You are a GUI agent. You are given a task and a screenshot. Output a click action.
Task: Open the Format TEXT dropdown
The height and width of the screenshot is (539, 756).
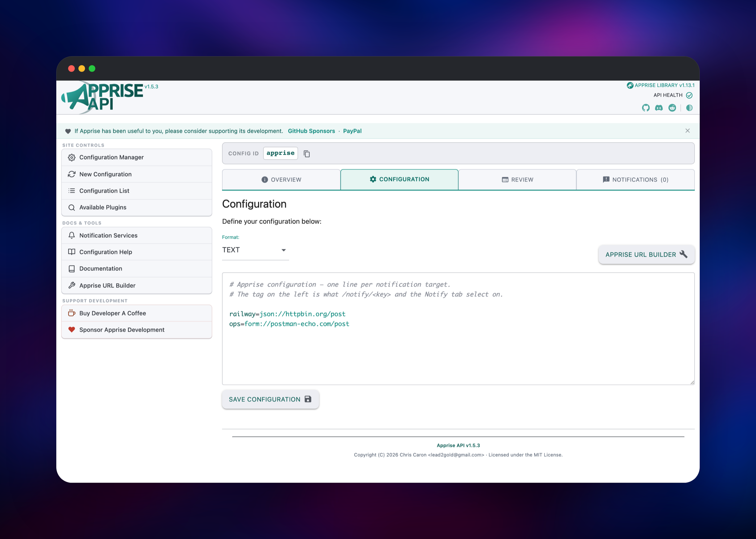[x=255, y=250]
